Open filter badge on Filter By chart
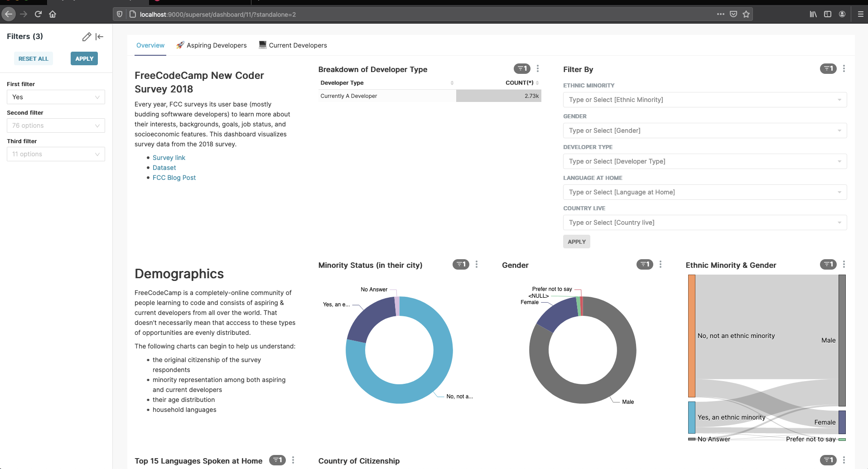The width and height of the screenshot is (868, 469). (x=828, y=68)
